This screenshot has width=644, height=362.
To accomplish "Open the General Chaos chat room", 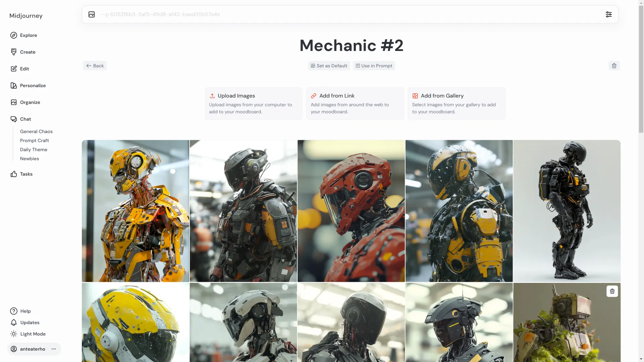I will [x=36, y=131].
